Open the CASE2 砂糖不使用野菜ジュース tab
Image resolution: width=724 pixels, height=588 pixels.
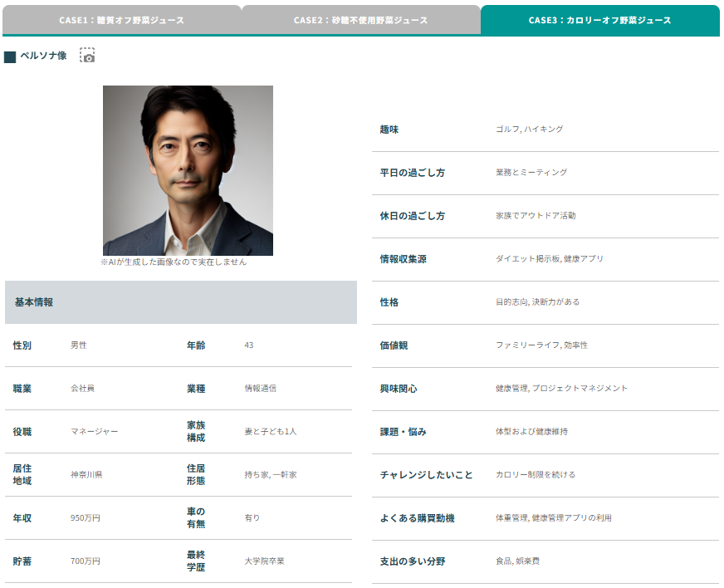tap(360, 20)
